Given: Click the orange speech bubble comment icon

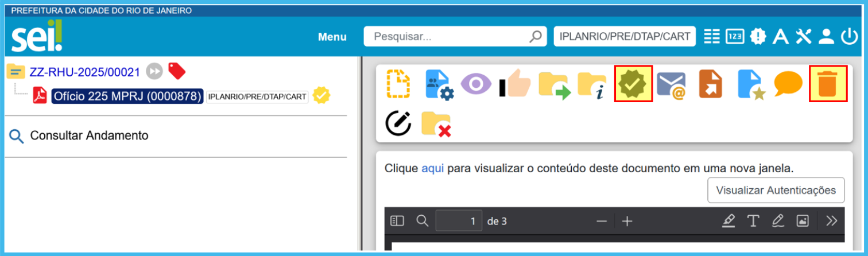Looking at the screenshot, I should tap(788, 84).
